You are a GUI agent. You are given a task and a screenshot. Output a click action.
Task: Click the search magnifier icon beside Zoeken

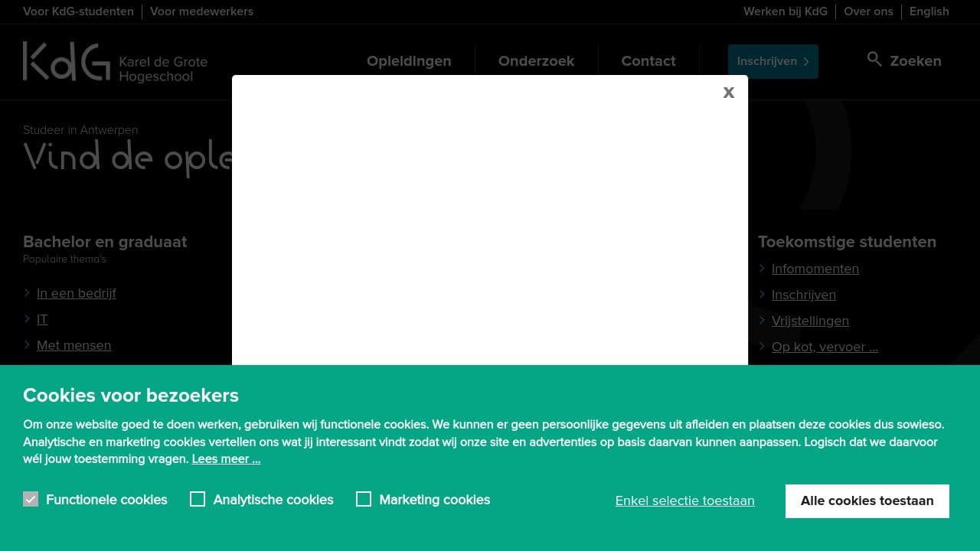pyautogui.click(x=874, y=59)
